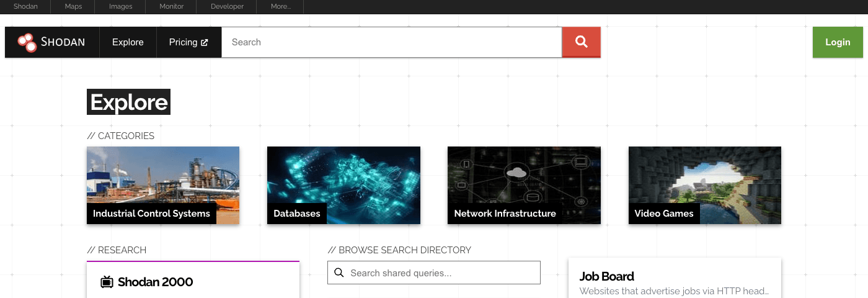This screenshot has height=298, width=868.
Task: Open the Pricing navigation link
Action: coord(188,42)
